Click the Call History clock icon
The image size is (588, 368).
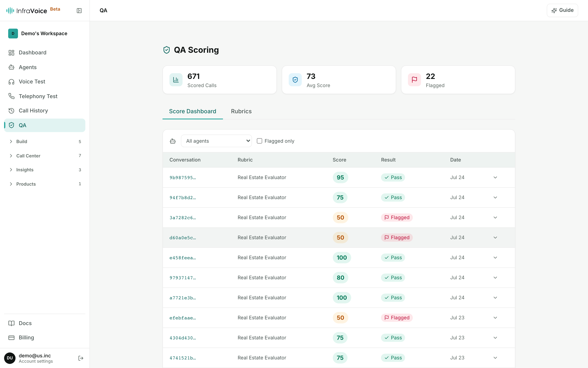(11, 111)
